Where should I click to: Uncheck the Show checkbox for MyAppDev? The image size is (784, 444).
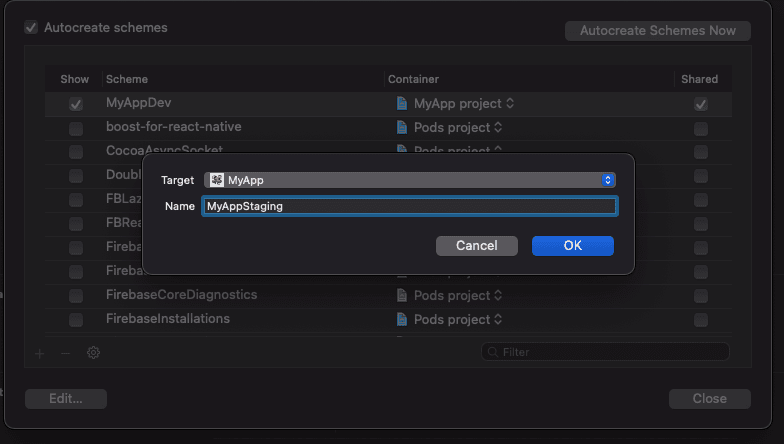click(x=76, y=104)
